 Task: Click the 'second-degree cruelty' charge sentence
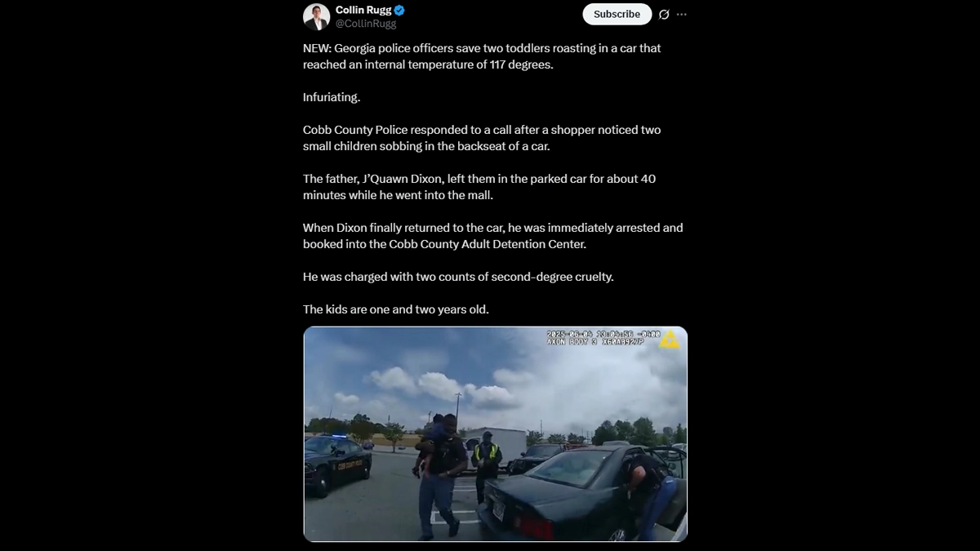(x=458, y=277)
